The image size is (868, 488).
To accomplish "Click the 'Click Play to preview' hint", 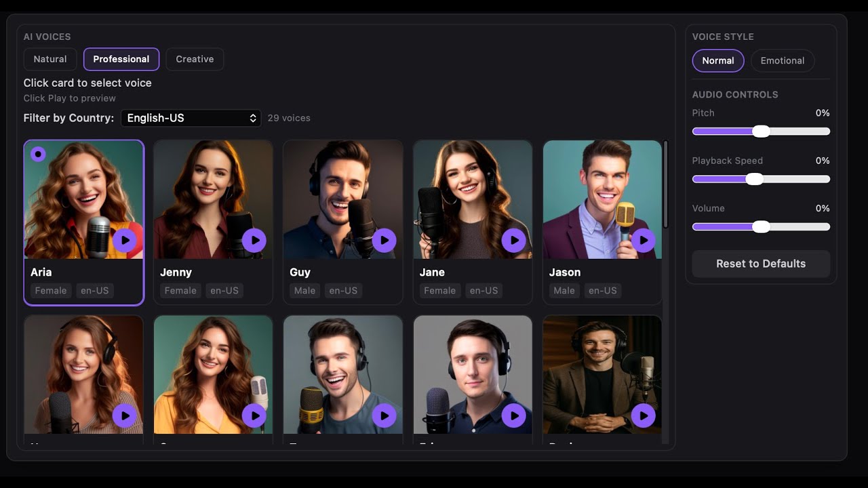I will [x=70, y=98].
